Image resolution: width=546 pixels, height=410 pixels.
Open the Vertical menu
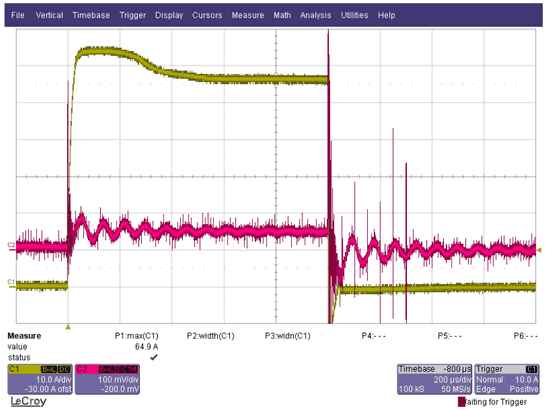(49, 15)
